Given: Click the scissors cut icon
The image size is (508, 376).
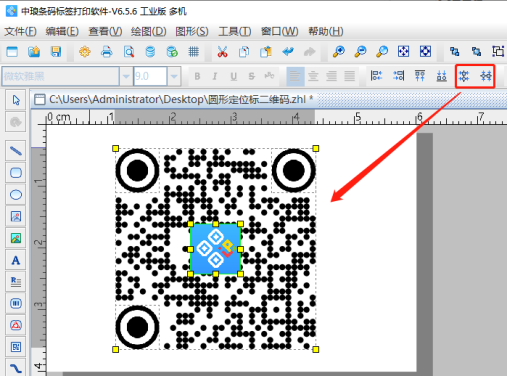Looking at the screenshot, I should click(x=222, y=52).
